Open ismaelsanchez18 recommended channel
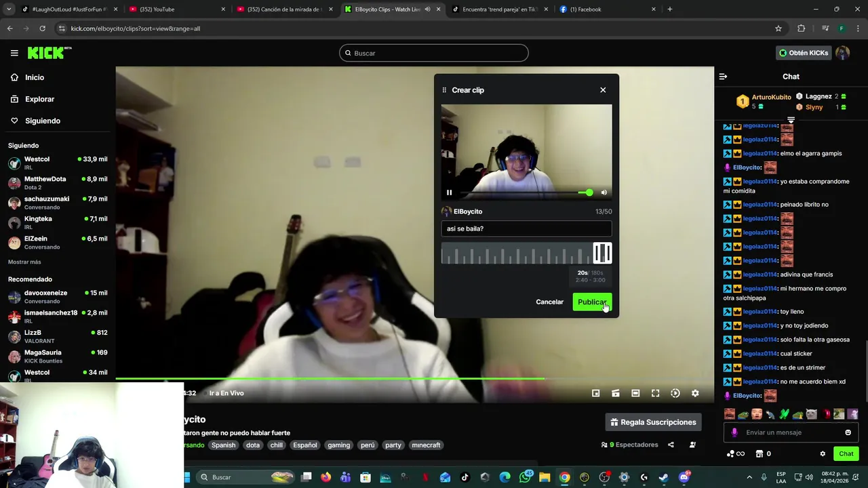Image resolution: width=868 pixels, height=488 pixels. pos(58,317)
